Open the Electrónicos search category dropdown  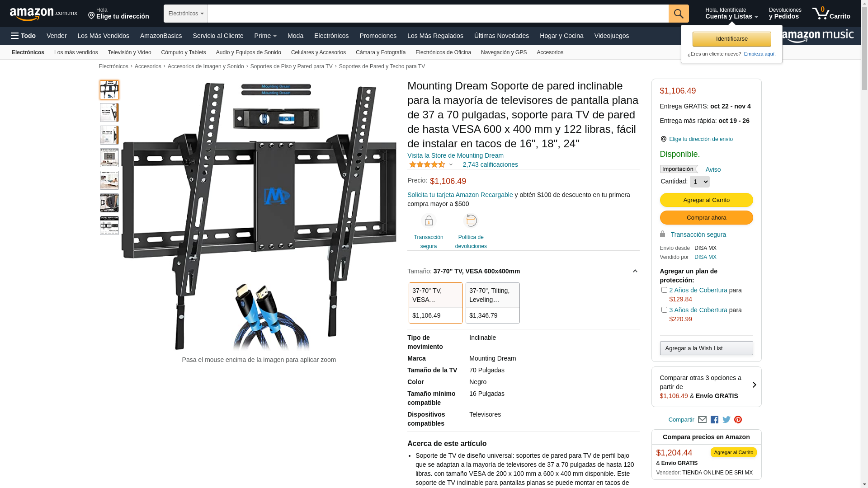coord(186,14)
